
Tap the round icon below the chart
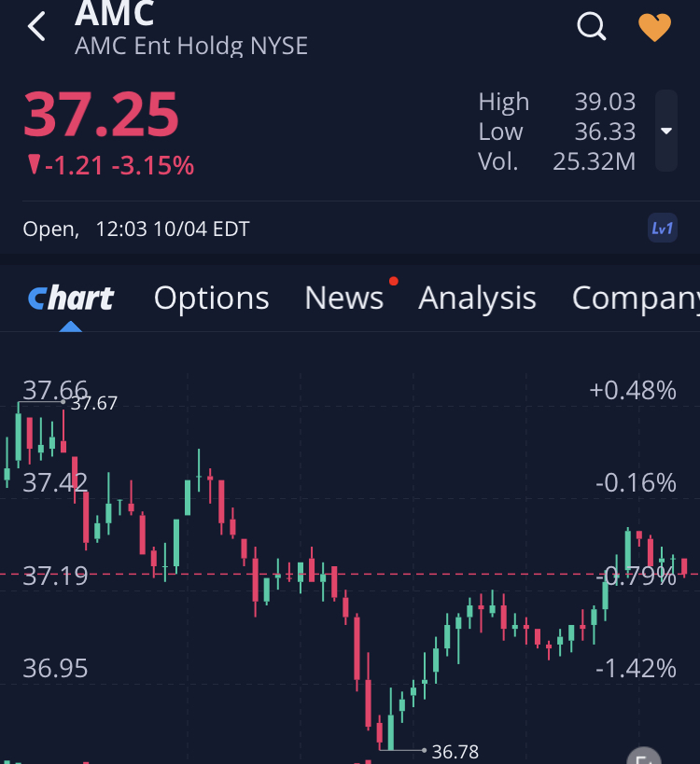coord(642,756)
